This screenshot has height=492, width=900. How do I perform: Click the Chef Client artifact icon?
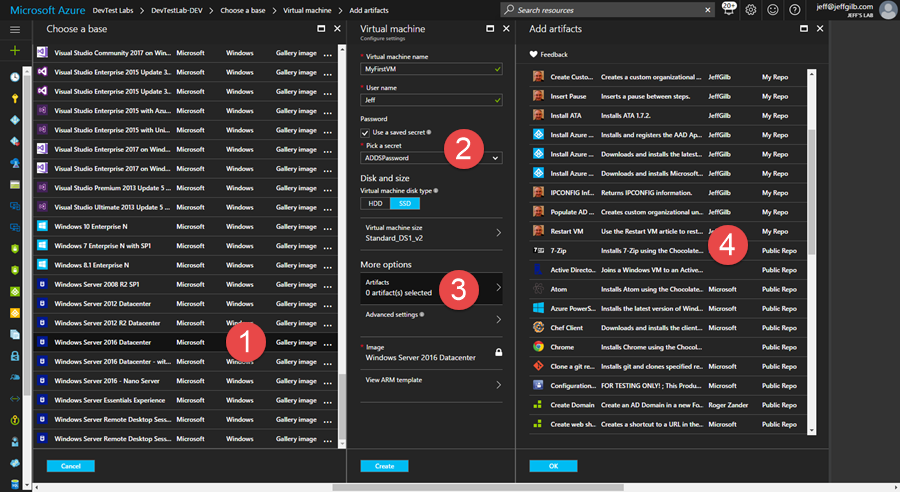click(x=538, y=327)
